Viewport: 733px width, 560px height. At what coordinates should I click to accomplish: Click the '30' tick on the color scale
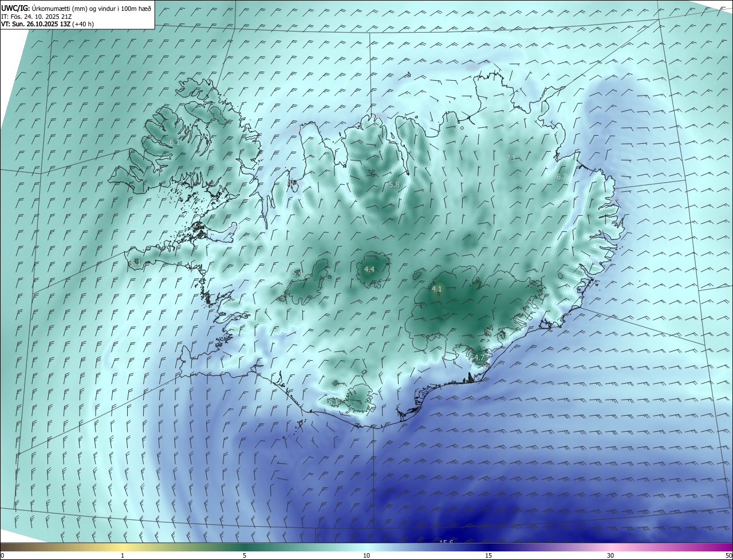pyautogui.click(x=610, y=555)
